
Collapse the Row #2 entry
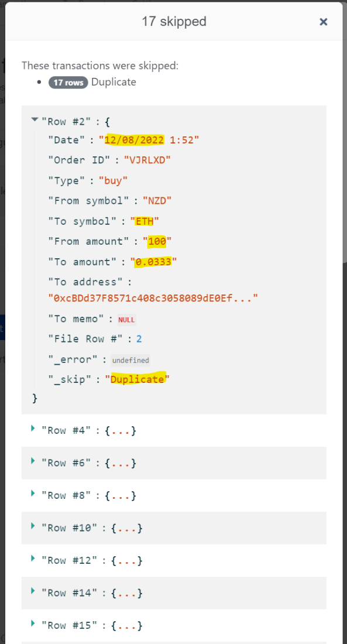(x=35, y=120)
